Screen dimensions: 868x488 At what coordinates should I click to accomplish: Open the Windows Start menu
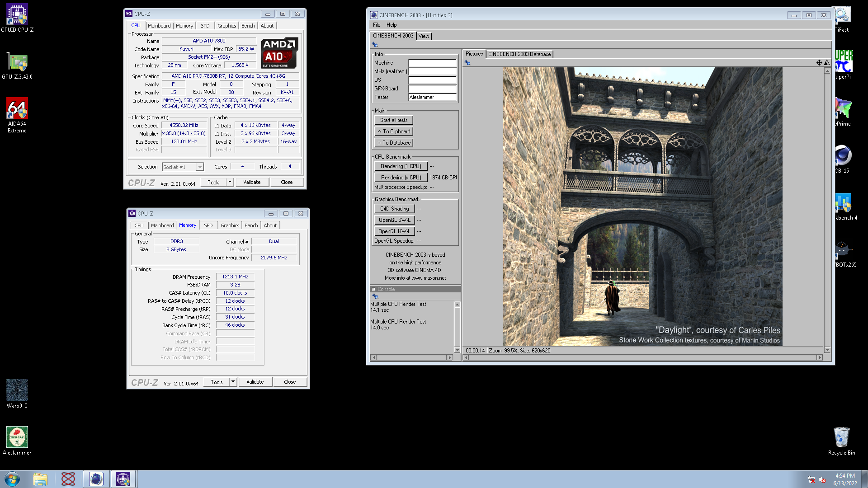tap(12, 479)
